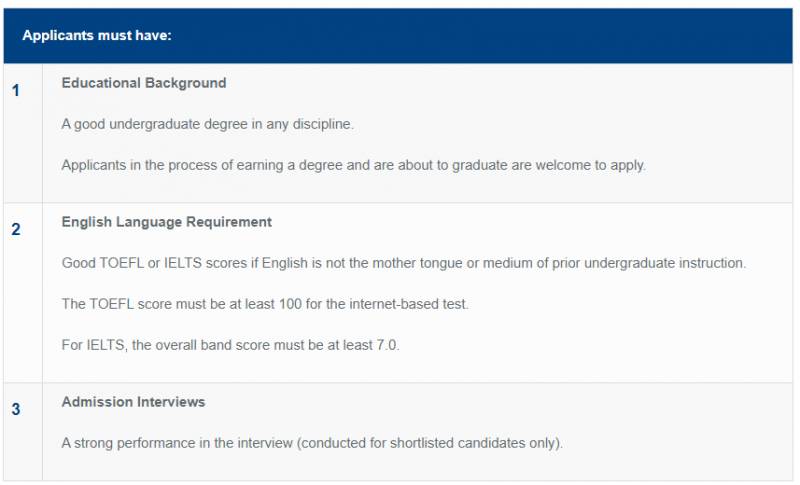
Task: Select the "Admission Interviews" heading
Action: tap(133, 402)
